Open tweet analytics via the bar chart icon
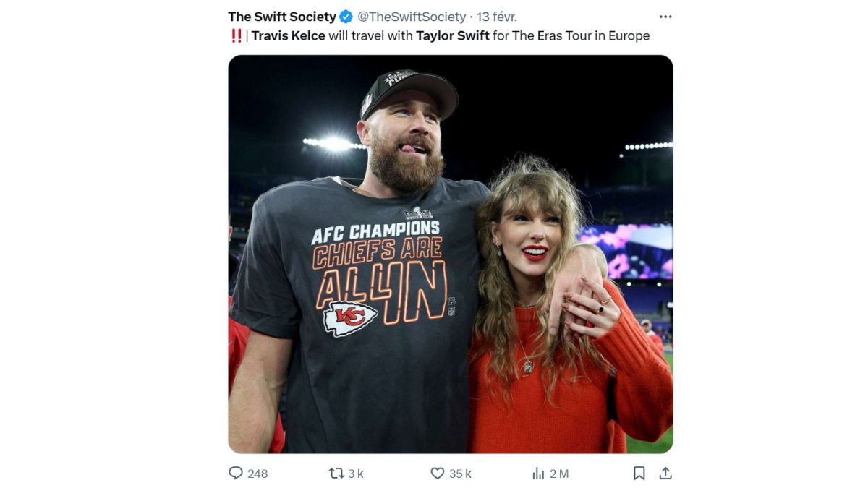The height and width of the screenshot is (488, 868). pos(538,474)
